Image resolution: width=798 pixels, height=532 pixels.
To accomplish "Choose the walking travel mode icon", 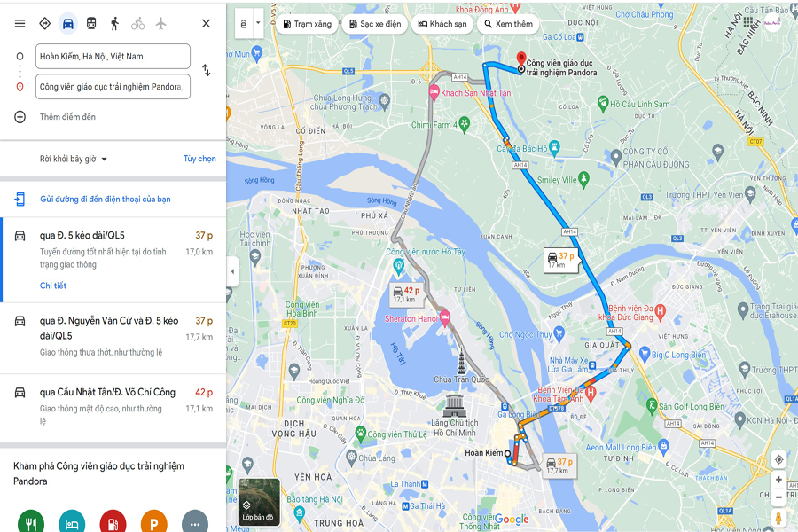I will click(114, 23).
